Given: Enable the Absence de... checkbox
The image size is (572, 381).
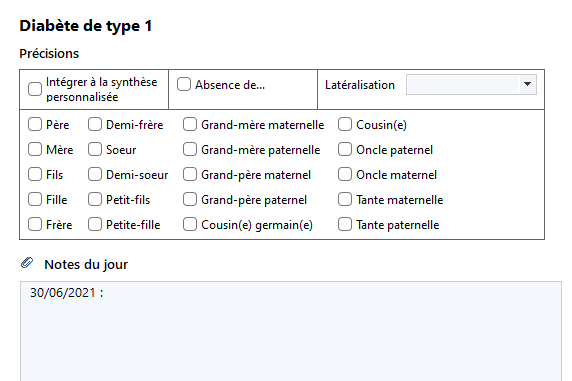Looking at the screenshot, I should (184, 84).
